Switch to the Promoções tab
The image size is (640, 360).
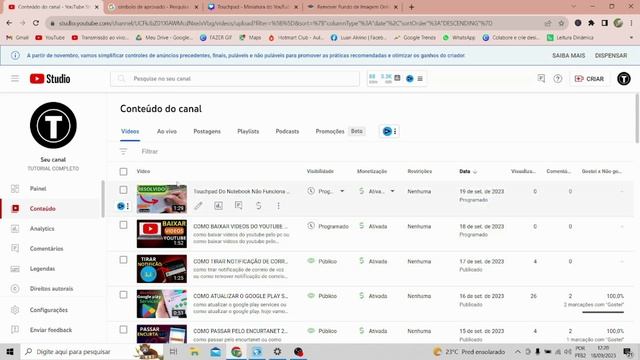coord(330,131)
